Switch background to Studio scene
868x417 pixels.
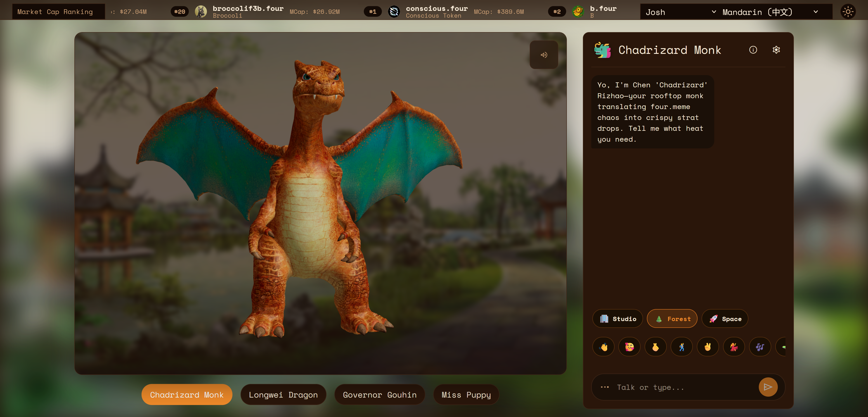618,319
